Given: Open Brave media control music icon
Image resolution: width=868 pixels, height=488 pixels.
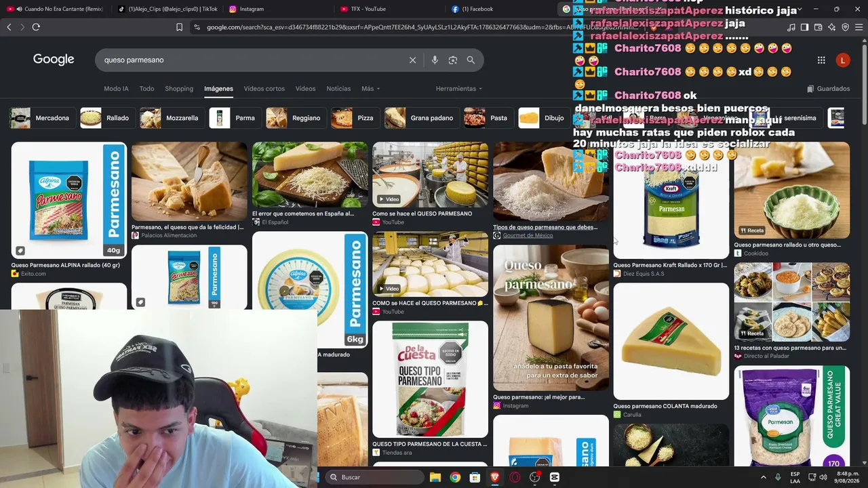Looking at the screenshot, I should (791, 27).
